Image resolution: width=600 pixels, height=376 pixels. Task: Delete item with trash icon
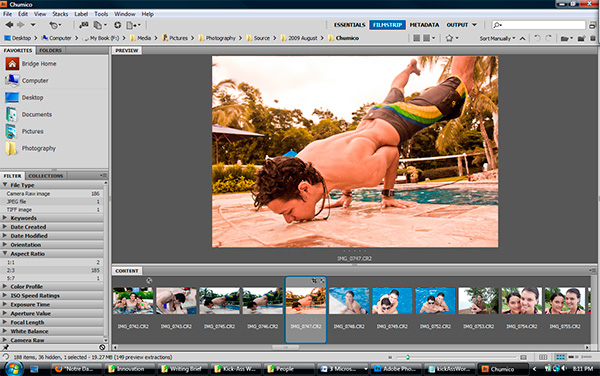coord(593,38)
